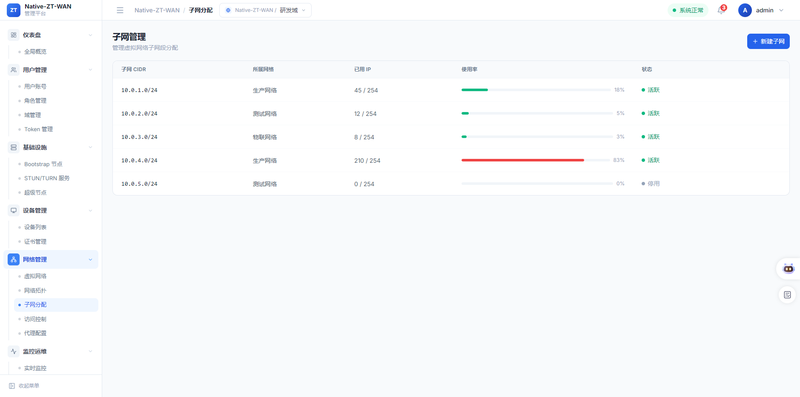Click the 使用率 column header
This screenshot has height=397, width=800.
[469, 69]
